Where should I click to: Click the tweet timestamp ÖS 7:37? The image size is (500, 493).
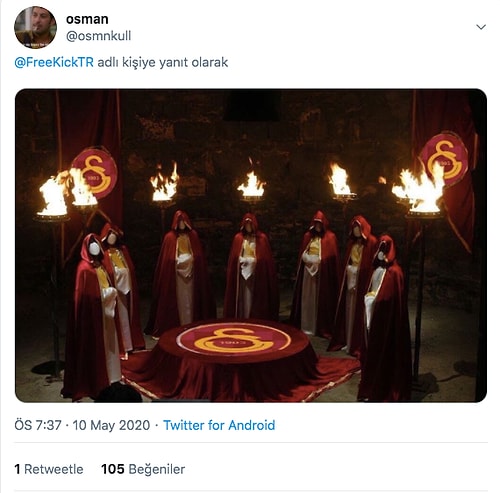[38, 425]
